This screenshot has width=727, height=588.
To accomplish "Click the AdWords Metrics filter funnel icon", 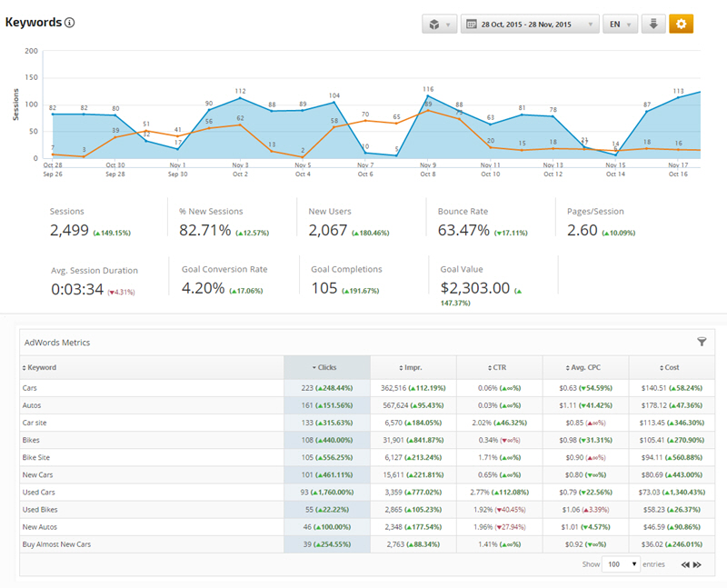I will click(x=702, y=342).
